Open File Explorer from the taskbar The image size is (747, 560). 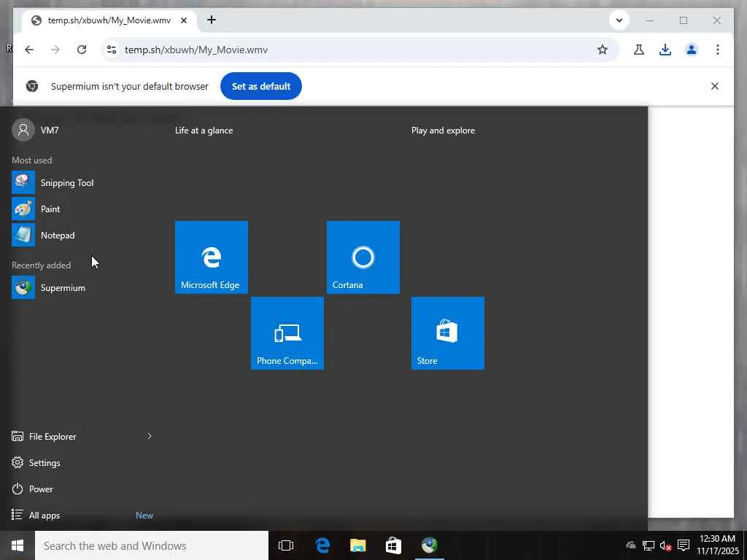click(x=357, y=545)
